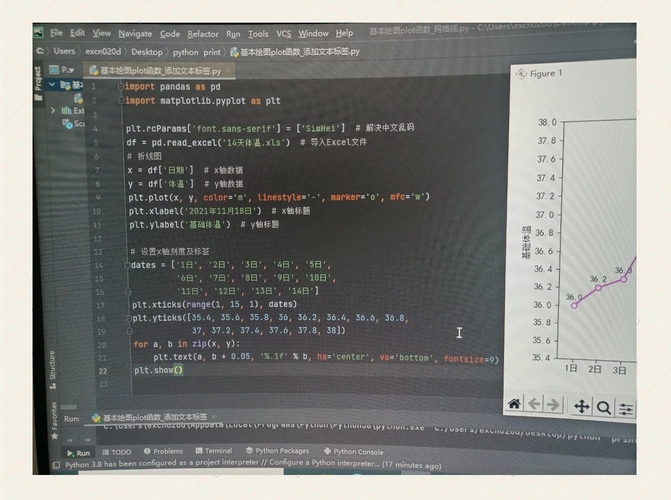The width and height of the screenshot is (671, 500).
Task: Open the Window menu
Action: (x=313, y=33)
